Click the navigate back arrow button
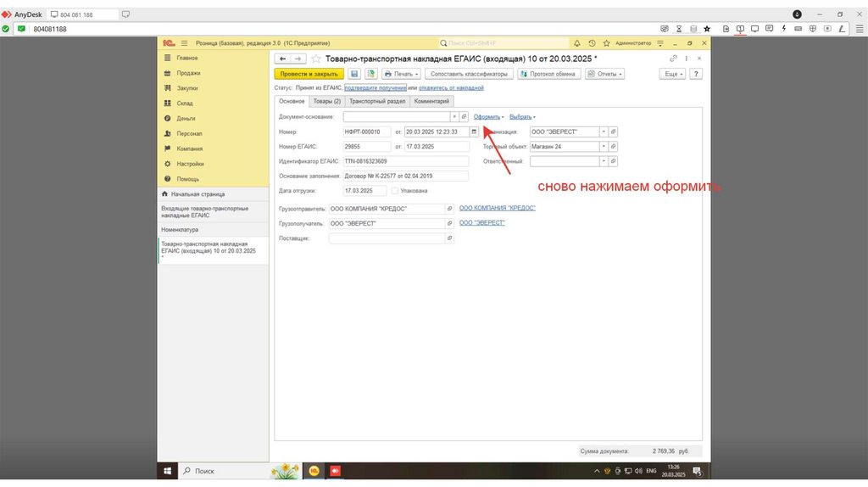Screen dimensions: 868x487 (x=282, y=59)
